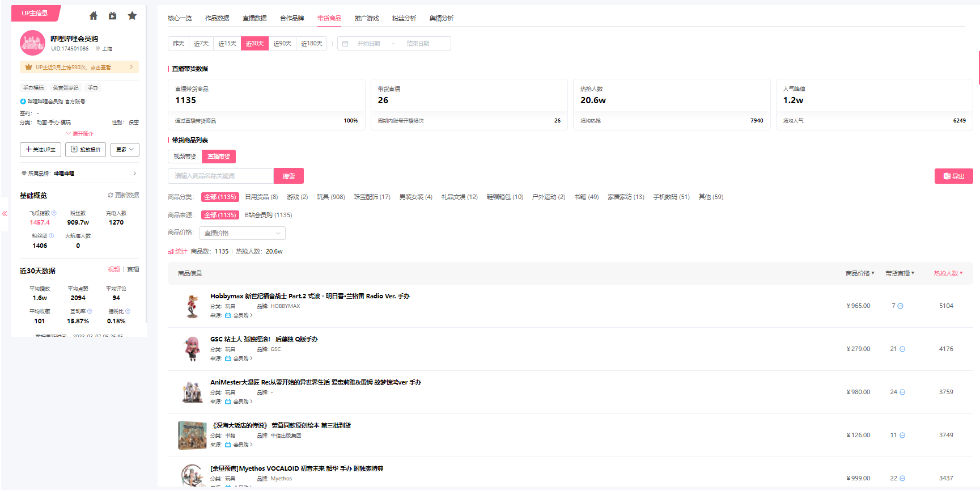Click the 投放报价 button

click(86, 150)
